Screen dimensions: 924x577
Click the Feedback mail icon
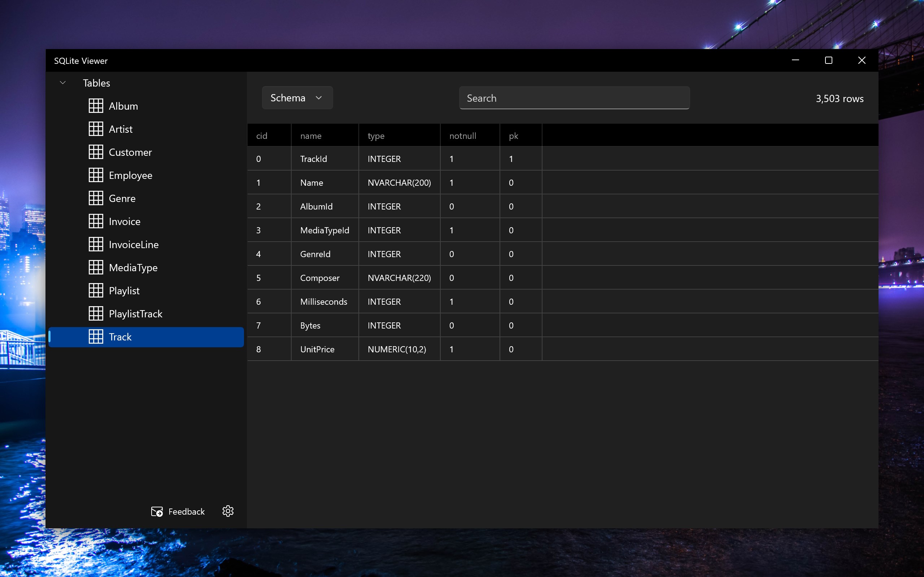click(157, 511)
